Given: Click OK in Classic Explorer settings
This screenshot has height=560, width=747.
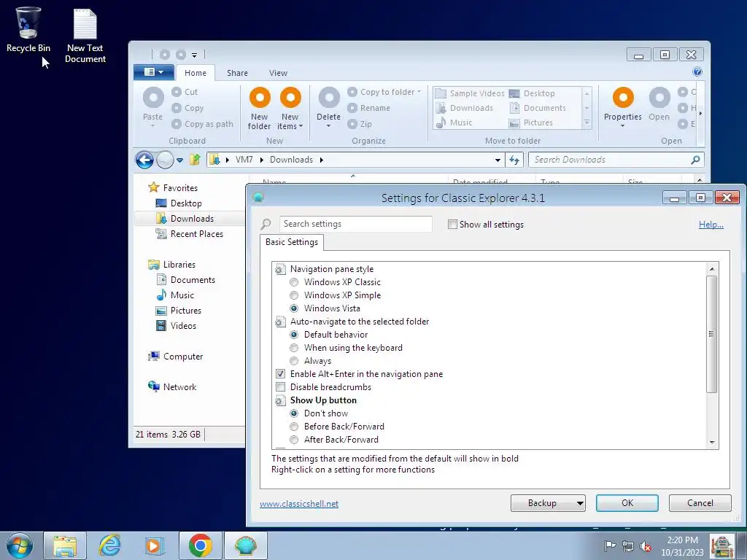Looking at the screenshot, I should pyautogui.click(x=627, y=503).
